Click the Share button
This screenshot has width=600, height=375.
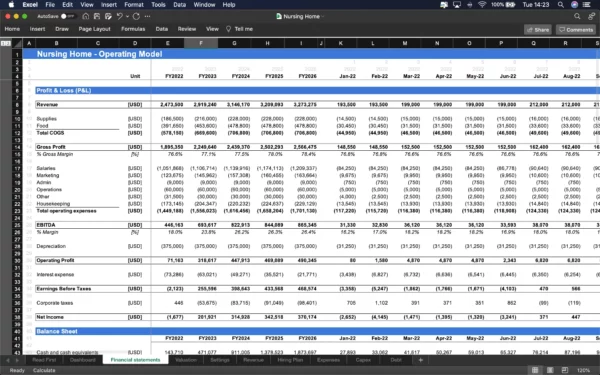538,29
